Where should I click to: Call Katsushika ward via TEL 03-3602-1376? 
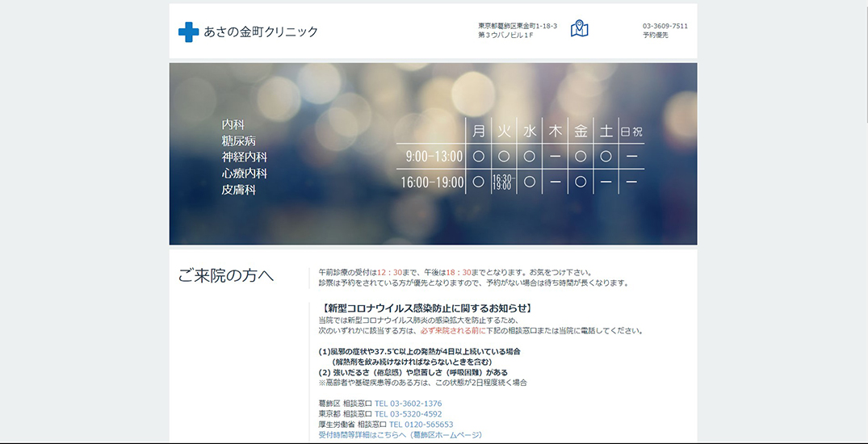[x=408, y=404]
